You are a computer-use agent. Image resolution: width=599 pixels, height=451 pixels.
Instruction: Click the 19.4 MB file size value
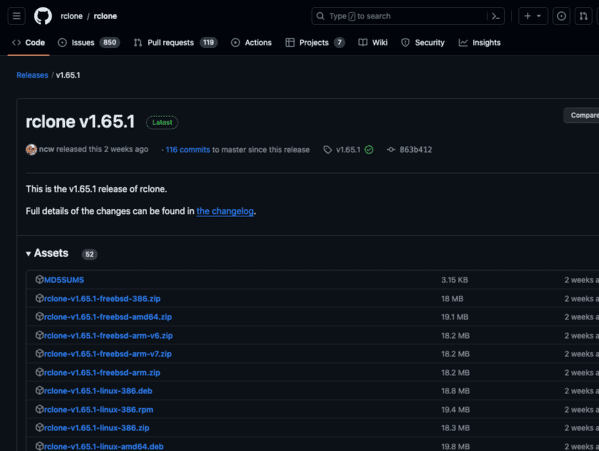[x=455, y=410]
